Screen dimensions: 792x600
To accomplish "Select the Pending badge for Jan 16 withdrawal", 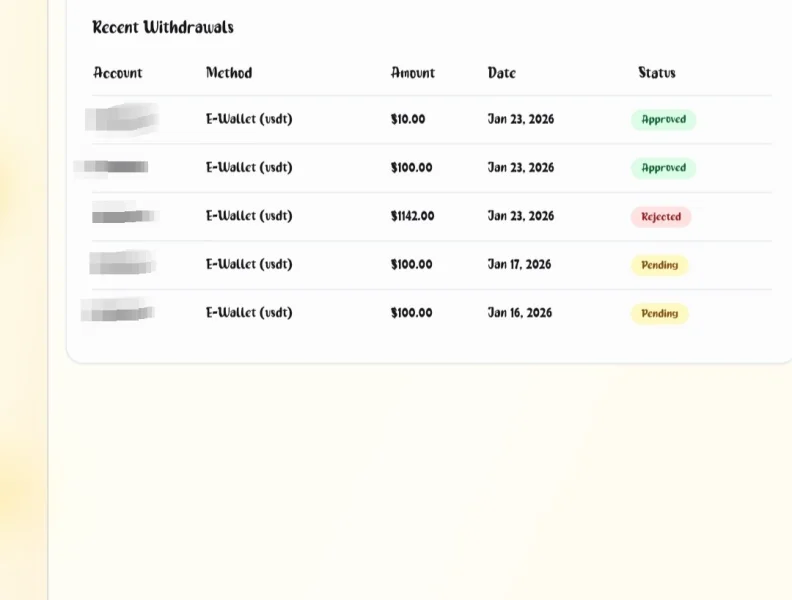I will (x=659, y=314).
